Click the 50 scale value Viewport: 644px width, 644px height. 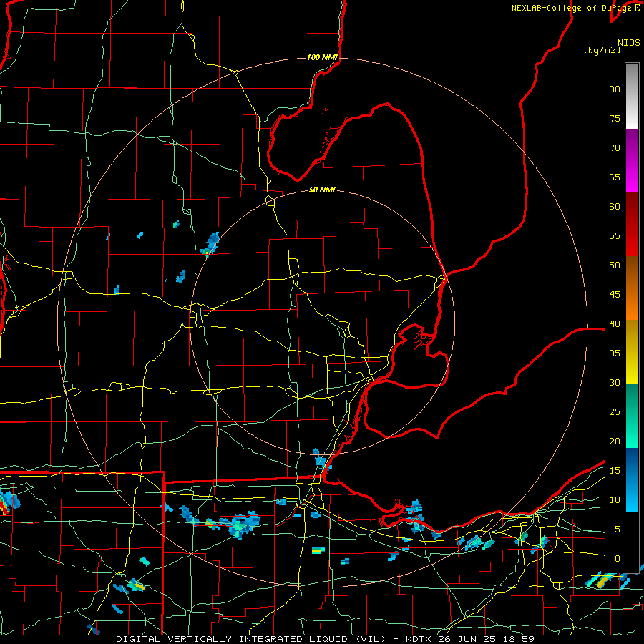coord(615,265)
